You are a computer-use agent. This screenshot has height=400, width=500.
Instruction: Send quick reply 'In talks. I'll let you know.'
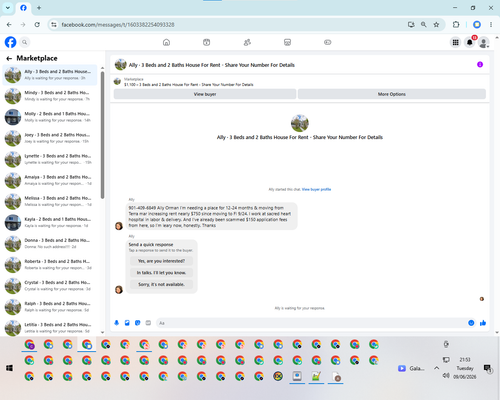point(161,273)
